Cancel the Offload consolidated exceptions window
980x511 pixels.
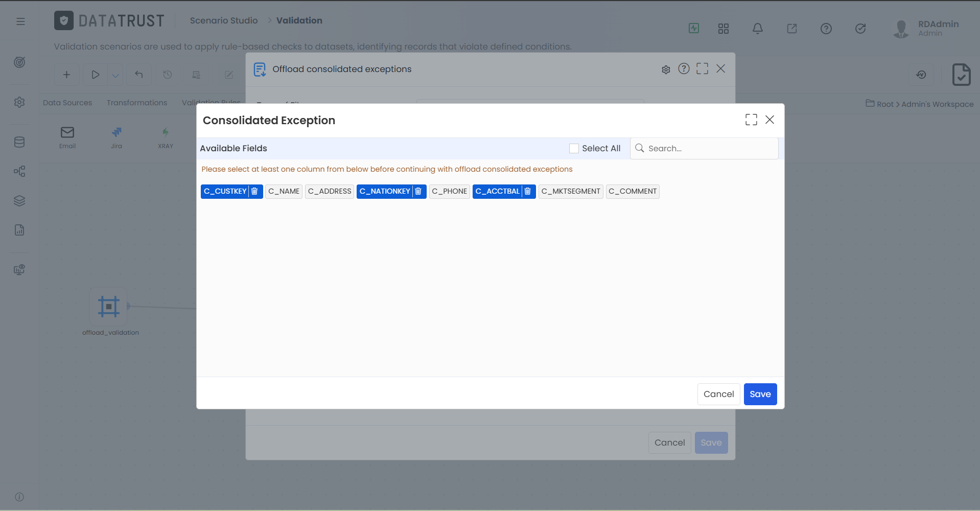pyautogui.click(x=669, y=443)
